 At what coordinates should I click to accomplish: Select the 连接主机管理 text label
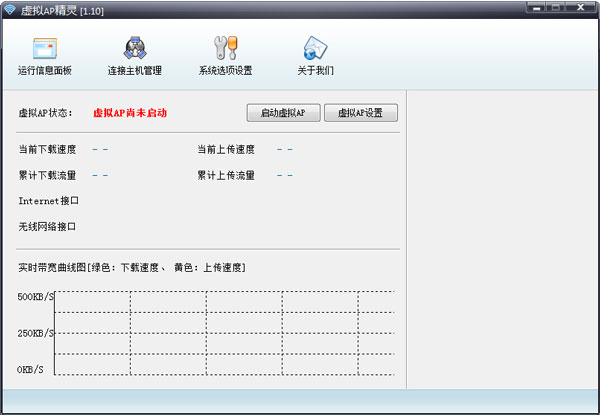(135, 70)
